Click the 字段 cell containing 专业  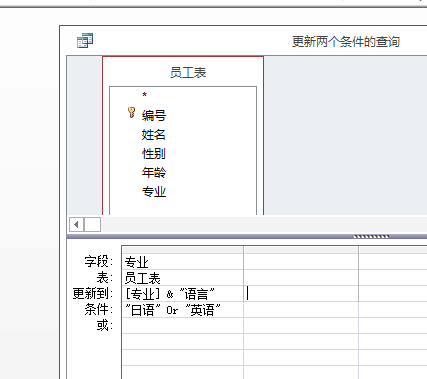pyautogui.click(x=183, y=262)
